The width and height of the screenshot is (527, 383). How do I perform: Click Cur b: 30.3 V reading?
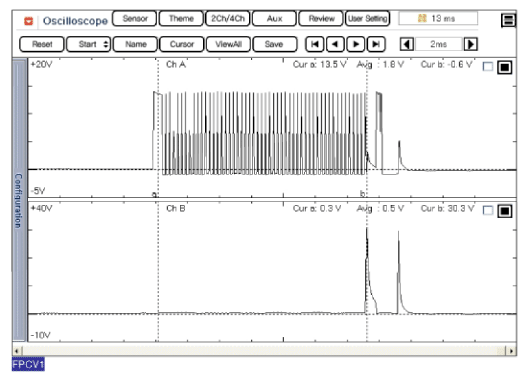[x=447, y=209]
